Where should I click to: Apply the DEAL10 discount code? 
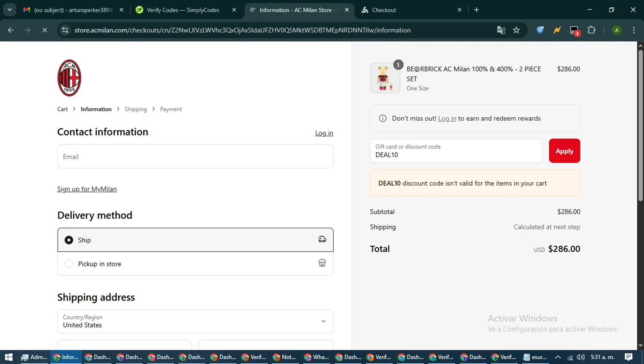tap(564, 151)
